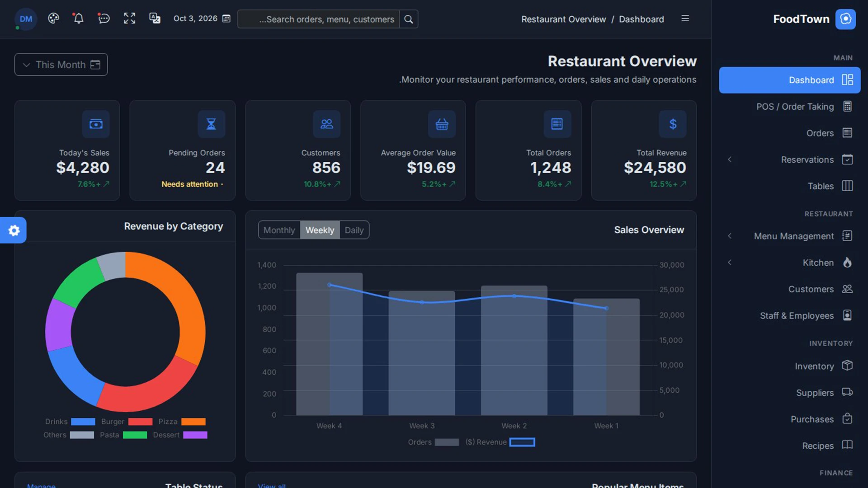Open the language translate icon
Screen dimensions: 868x488
pos(155,19)
